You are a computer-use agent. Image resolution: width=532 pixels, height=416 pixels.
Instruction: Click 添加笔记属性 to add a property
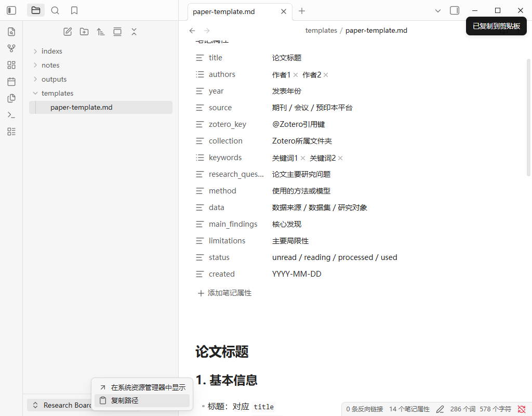(x=224, y=293)
